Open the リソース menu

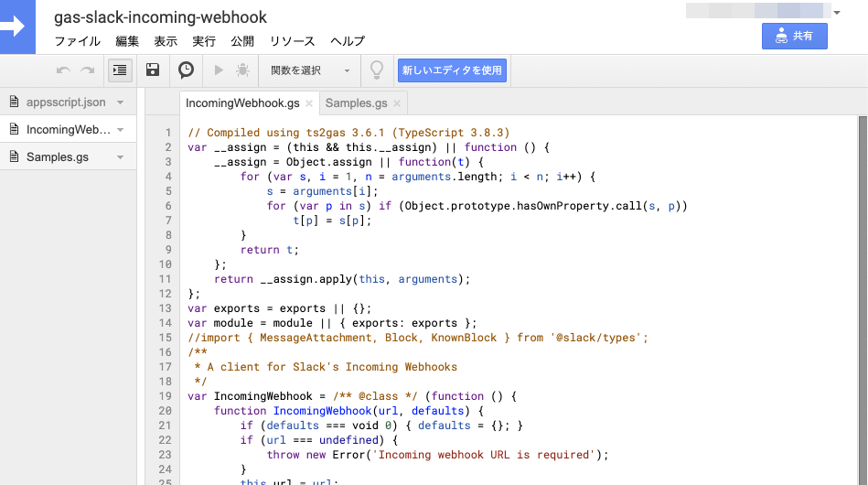292,41
